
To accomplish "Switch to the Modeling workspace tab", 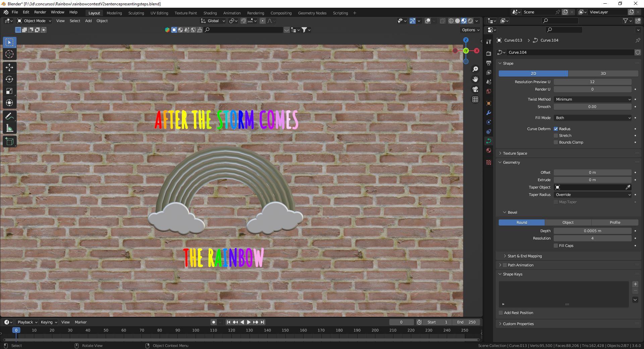I will (x=114, y=13).
